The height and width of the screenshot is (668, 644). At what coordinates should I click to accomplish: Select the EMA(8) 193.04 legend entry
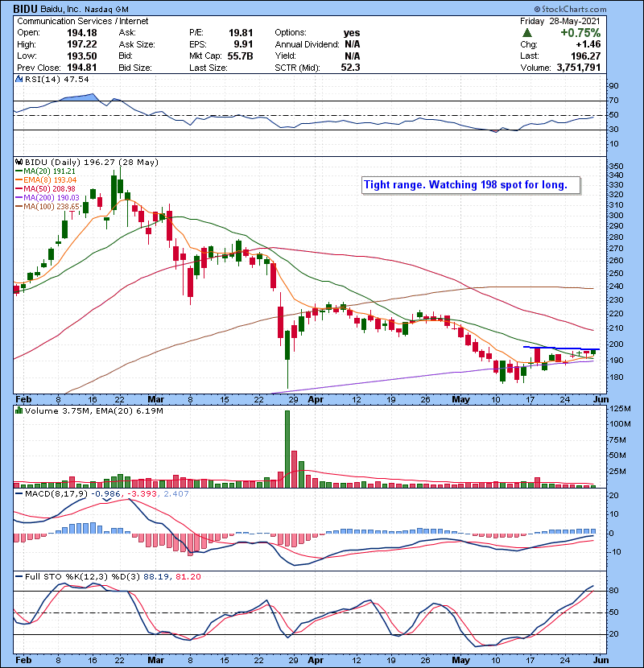coord(46,180)
